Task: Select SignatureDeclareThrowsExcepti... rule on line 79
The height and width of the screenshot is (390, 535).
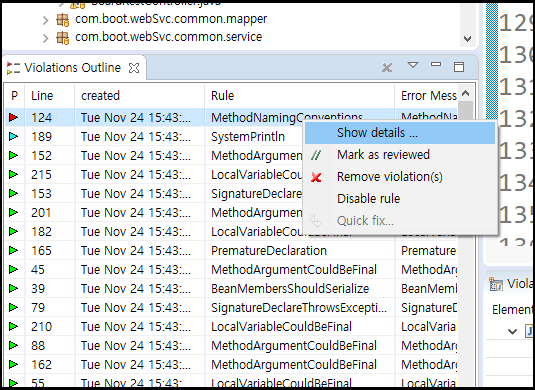Action: (x=299, y=308)
